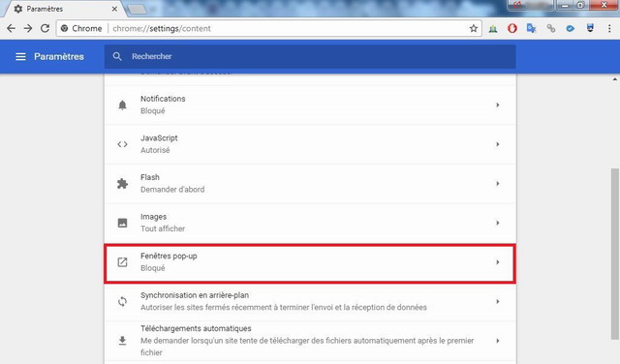The image size is (620, 364).
Task: Open the Chrome three-dot menu
Action: coord(609,28)
